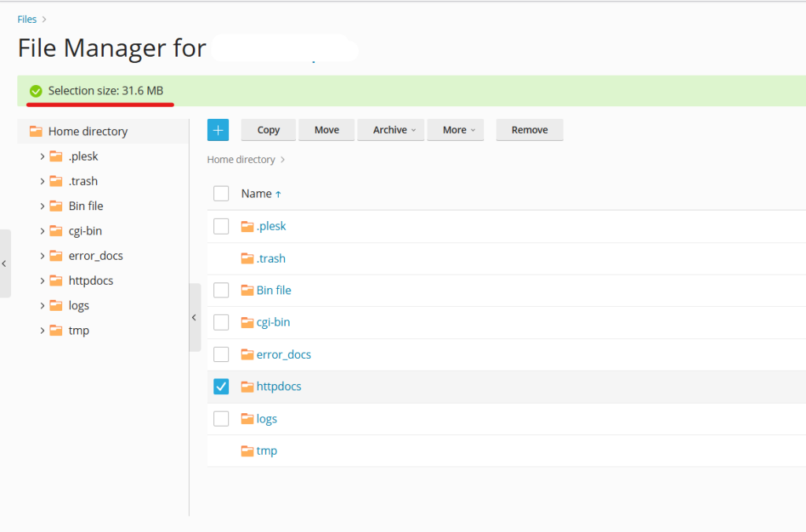Click the tmp folder icon in sidebar tree

click(56, 330)
